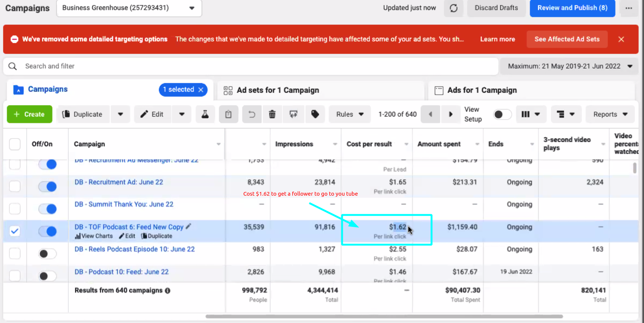Open the Business Greenhouse account dropdown
Screen dimensions: 644x323
point(129,8)
